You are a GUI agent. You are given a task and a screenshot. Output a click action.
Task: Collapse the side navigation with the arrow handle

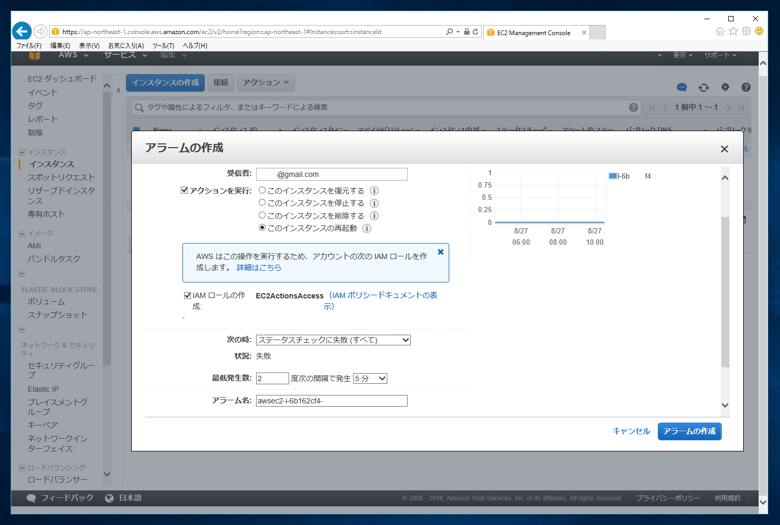pyautogui.click(x=118, y=91)
